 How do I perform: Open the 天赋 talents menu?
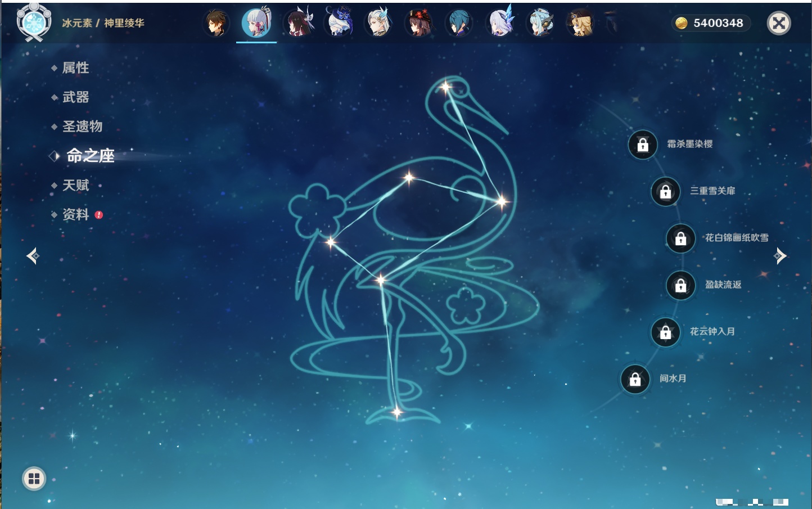[75, 185]
